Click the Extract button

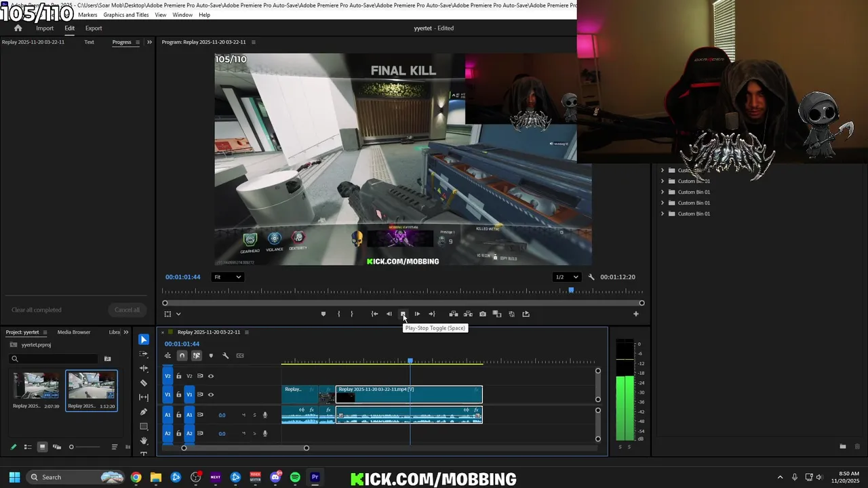pos(468,314)
